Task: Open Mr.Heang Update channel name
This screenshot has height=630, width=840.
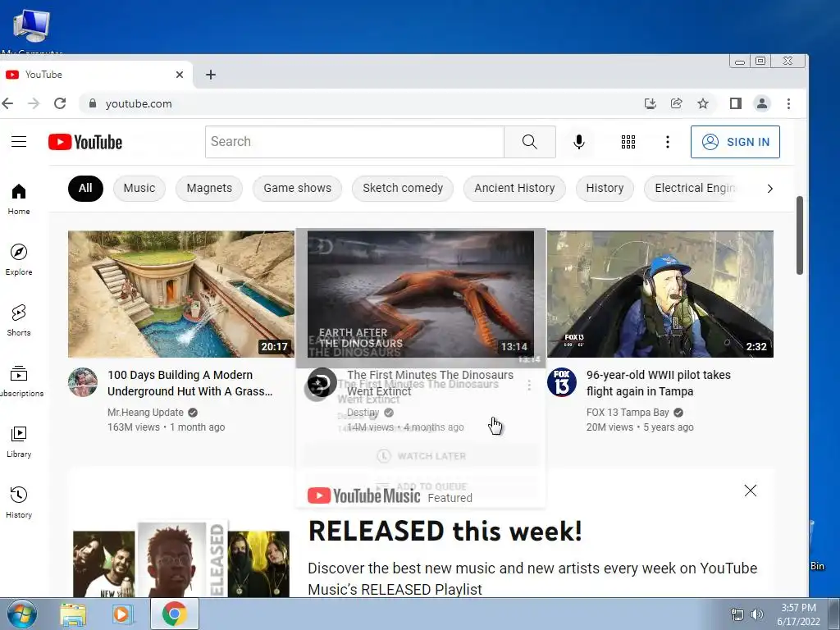Action: click(145, 413)
